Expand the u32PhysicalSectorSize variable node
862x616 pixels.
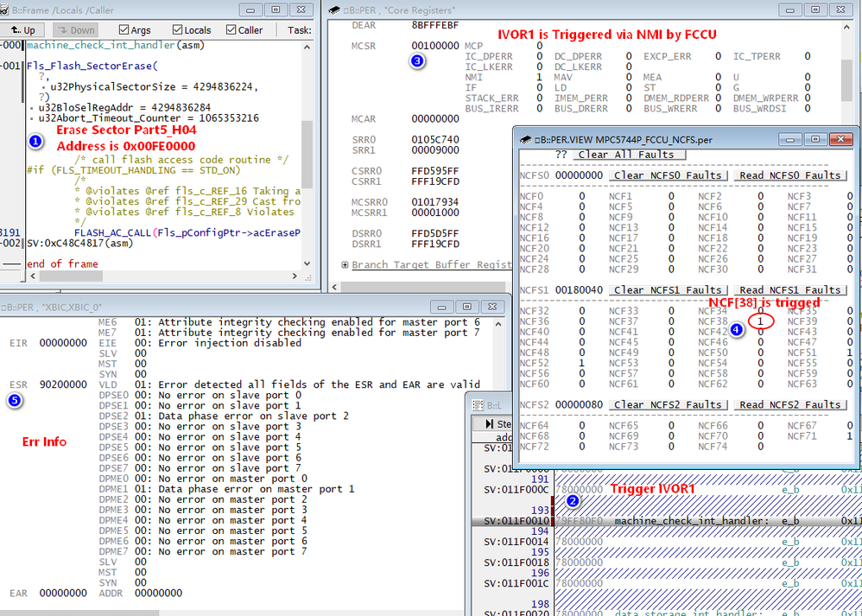coord(43,87)
